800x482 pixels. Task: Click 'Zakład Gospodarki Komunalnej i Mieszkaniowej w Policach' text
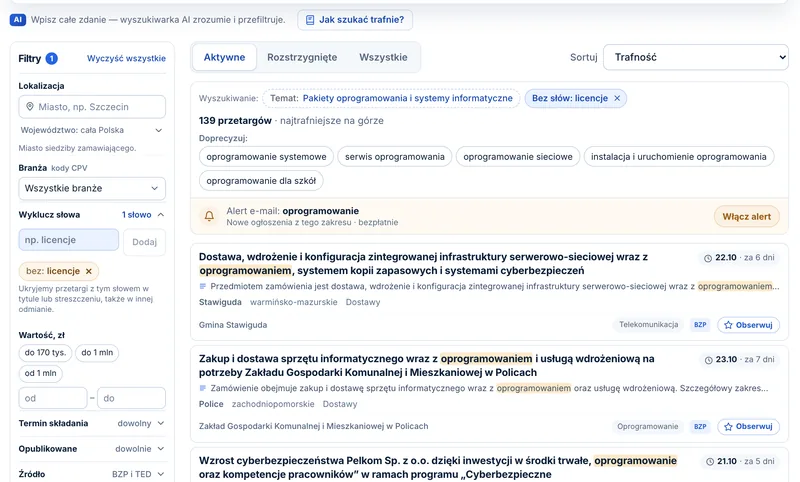(313, 426)
